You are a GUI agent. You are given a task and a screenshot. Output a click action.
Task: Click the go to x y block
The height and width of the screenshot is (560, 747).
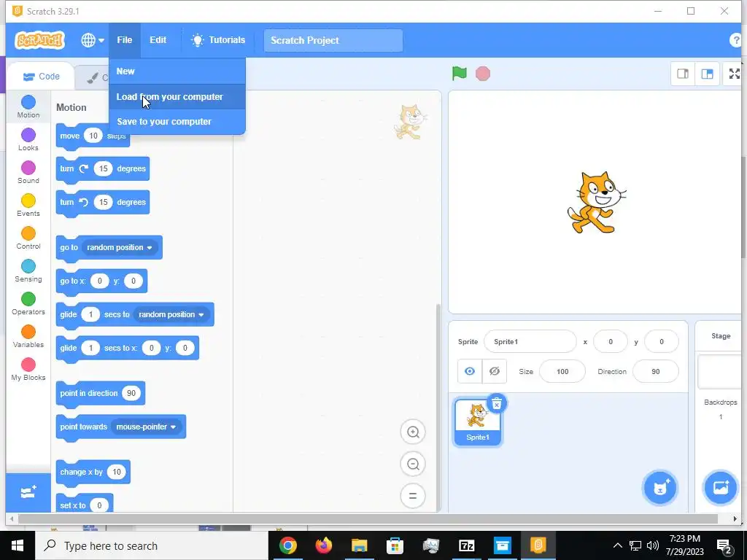(101, 281)
